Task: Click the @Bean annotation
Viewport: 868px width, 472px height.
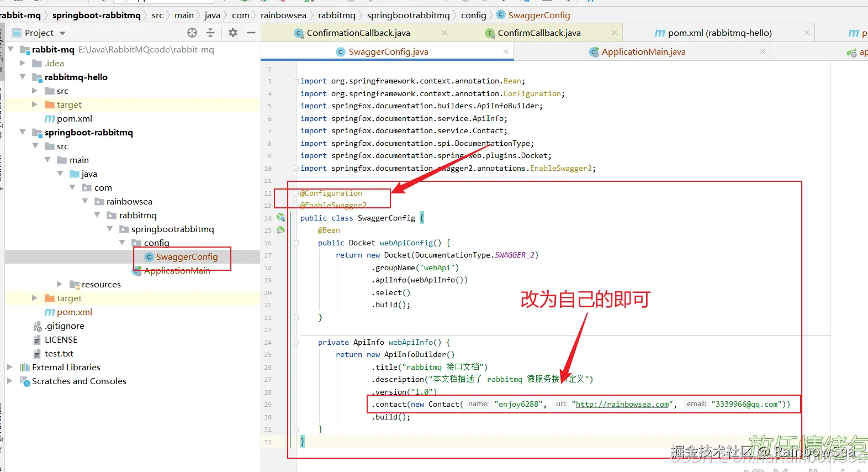Action: [329, 230]
